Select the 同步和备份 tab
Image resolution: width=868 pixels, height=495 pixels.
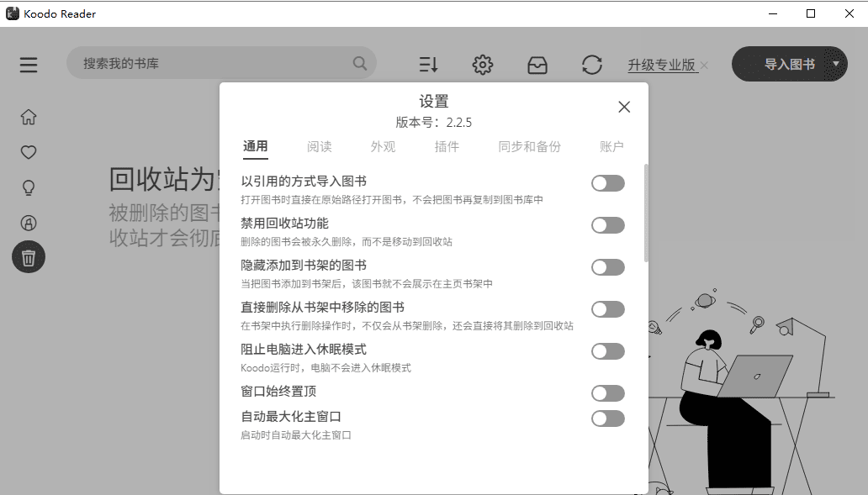[x=529, y=146]
